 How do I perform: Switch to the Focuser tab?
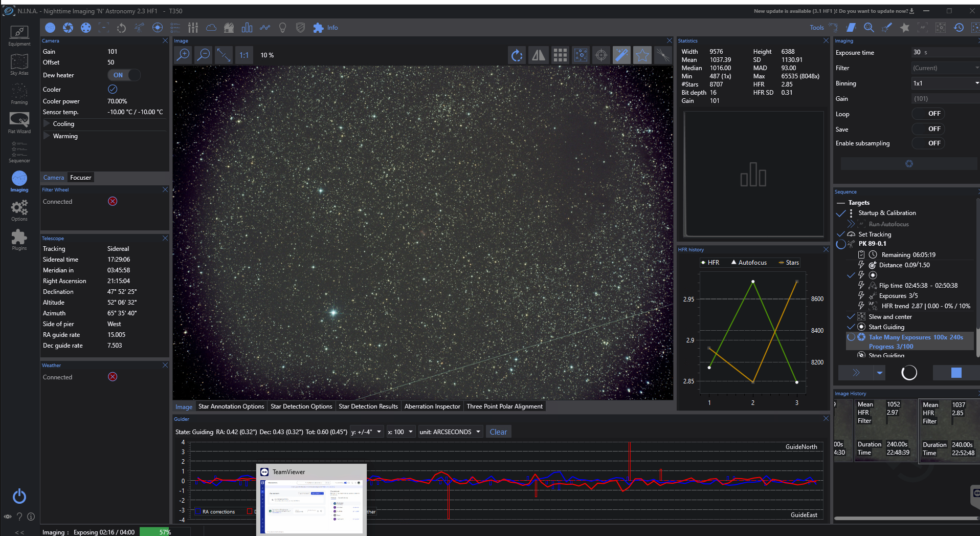click(x=81, y=178)
